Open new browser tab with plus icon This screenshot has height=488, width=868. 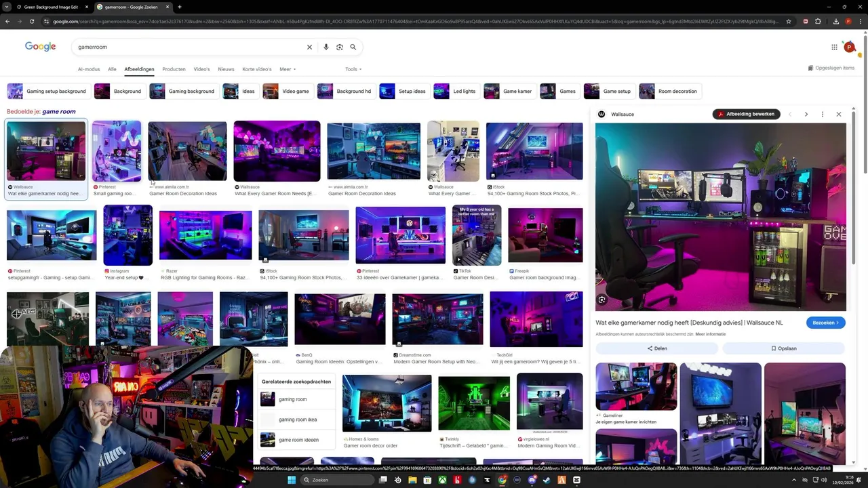point(179,7)
